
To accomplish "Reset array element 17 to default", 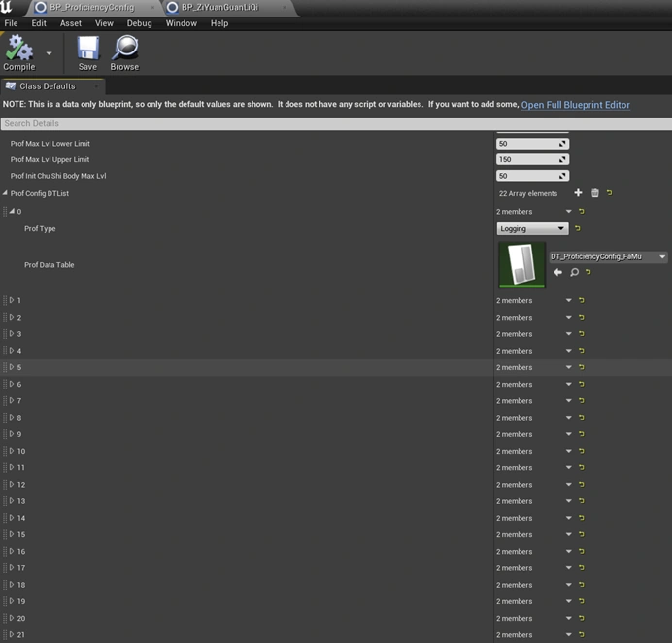I will click(581, 568).
